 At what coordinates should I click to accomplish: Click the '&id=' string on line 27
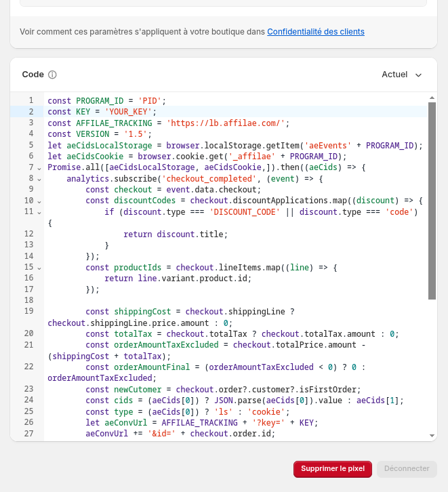tap(161, 433)
